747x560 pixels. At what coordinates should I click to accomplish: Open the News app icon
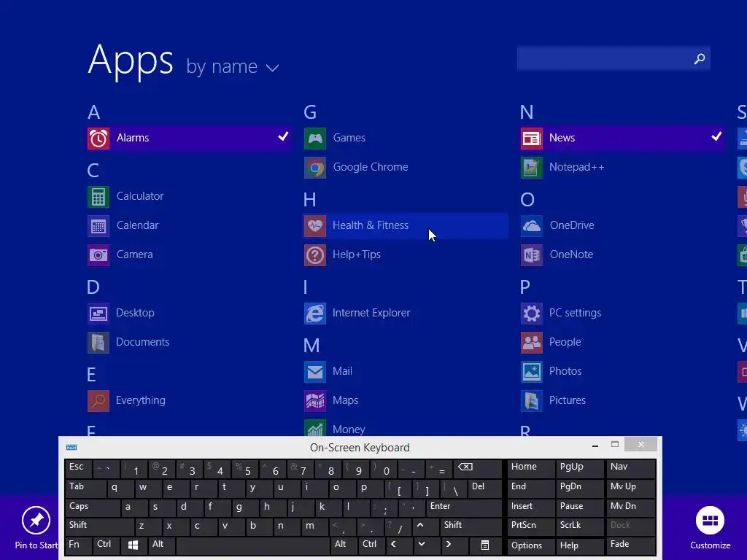tap(531, 138)
